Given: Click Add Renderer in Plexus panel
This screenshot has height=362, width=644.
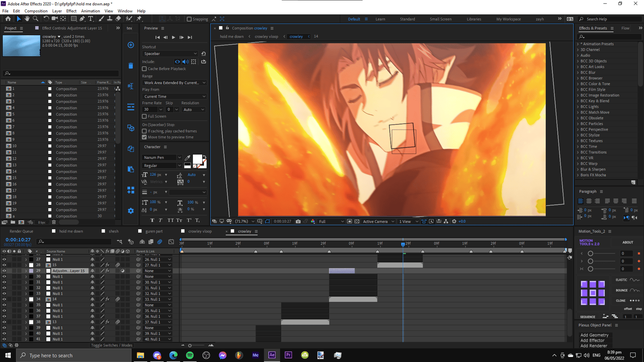Looking at the screenshot, I should coord(594,346).
